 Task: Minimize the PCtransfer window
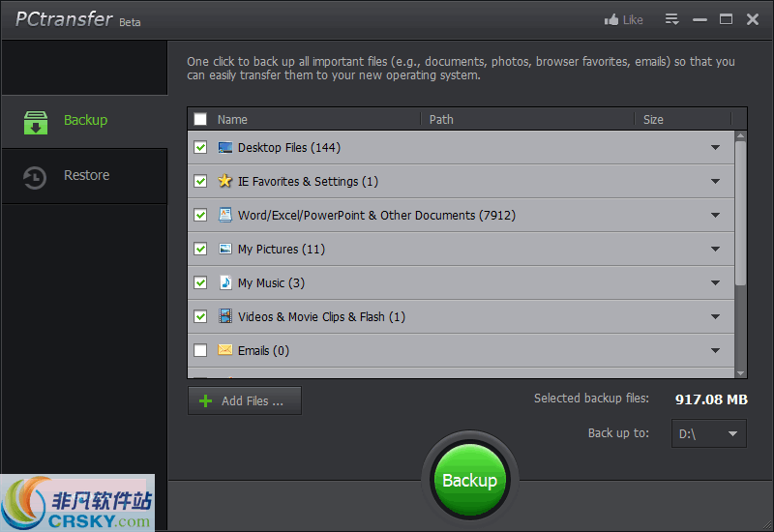coord(700,19)
